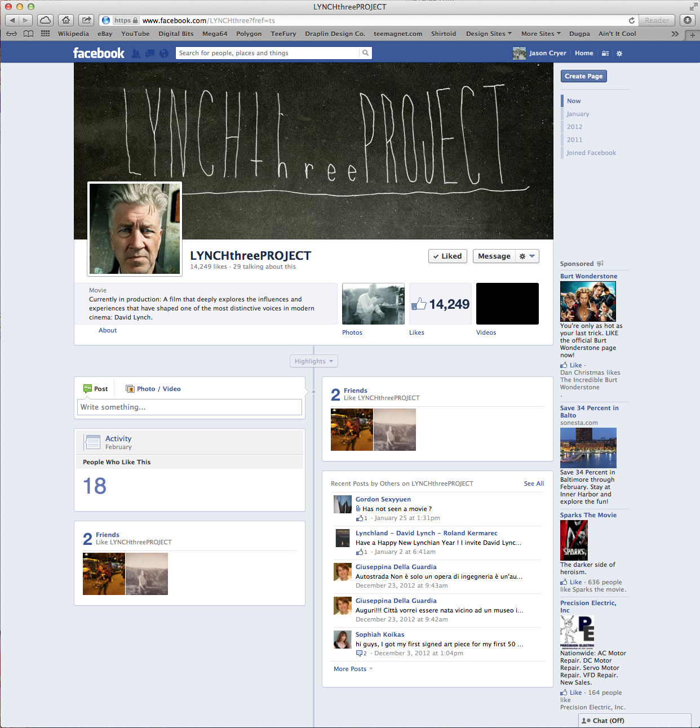The image size is (700, 728).
Task: Click the Reader button in address bar
Action: point(657,20)
